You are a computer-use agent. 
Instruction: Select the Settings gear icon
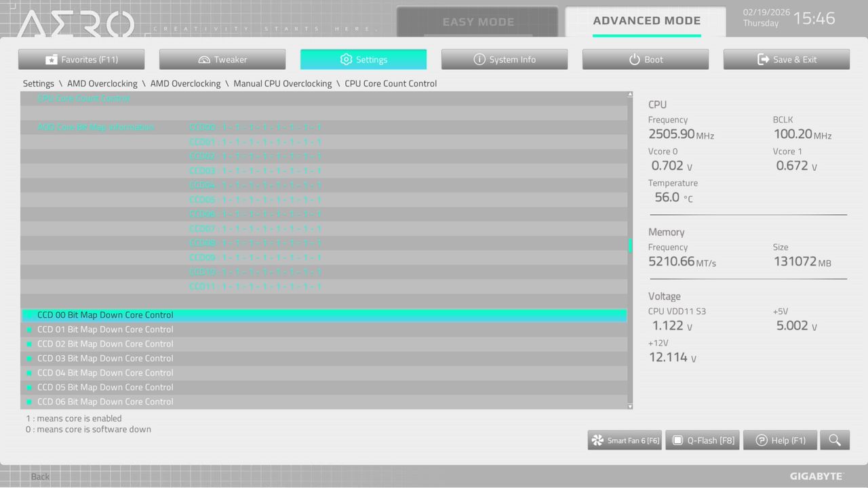pyautogui.click(x=345, y=59)
